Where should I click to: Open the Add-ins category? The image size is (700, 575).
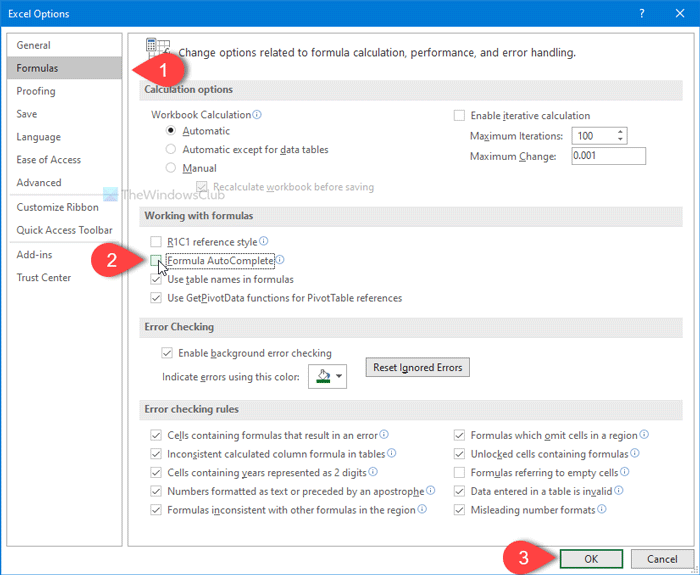click(x=64, y=254)
